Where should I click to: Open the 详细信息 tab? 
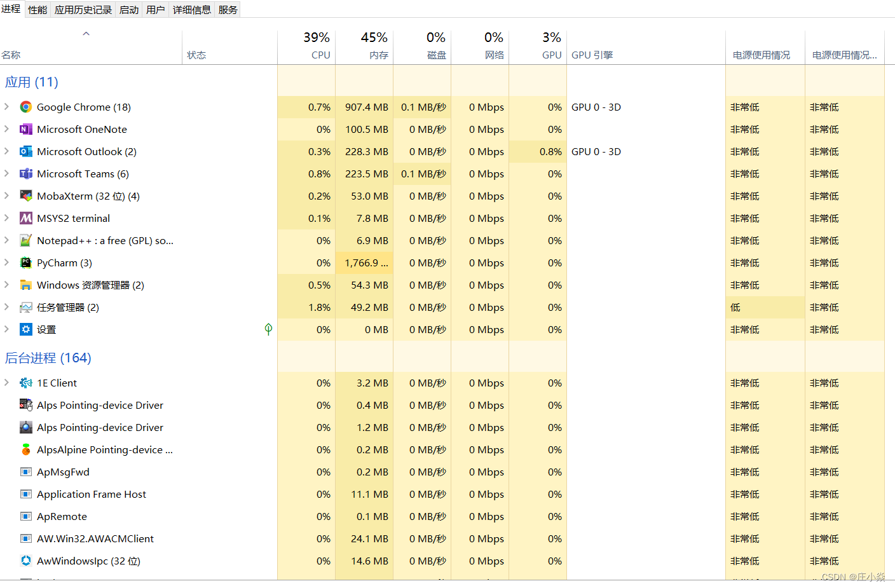coord(192,10)
